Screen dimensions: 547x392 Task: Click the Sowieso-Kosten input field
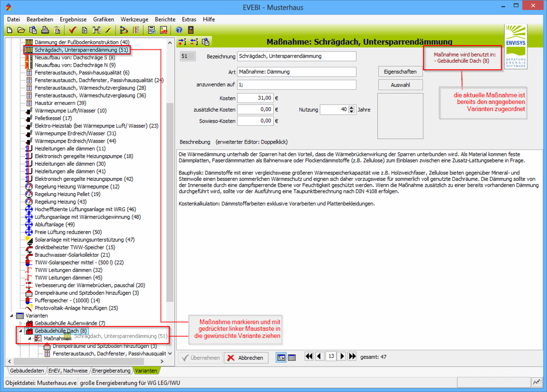point(255,121)
